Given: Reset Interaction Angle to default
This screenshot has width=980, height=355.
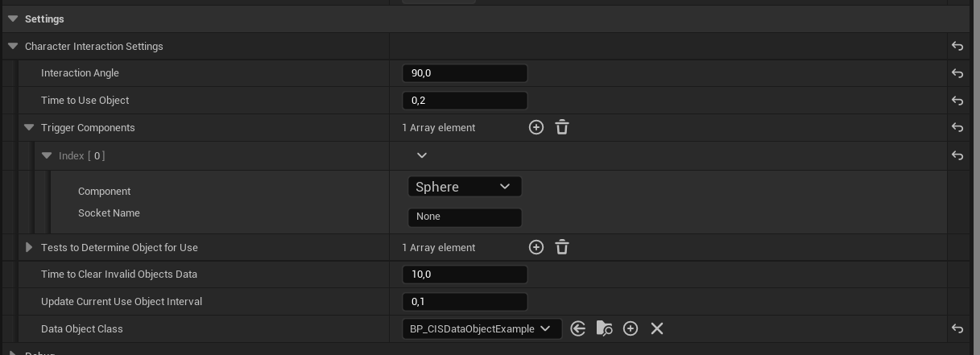Looking at the screenshot, I should (957, 73).
